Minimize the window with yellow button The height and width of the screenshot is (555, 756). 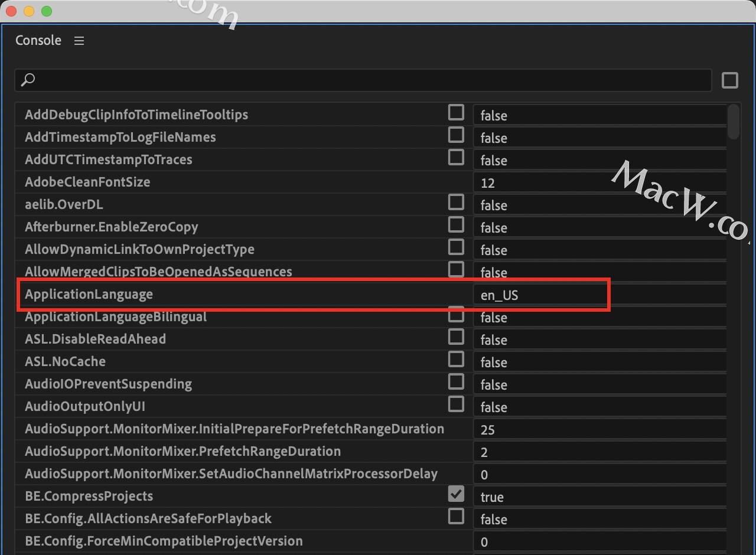[x=28, y=11]
